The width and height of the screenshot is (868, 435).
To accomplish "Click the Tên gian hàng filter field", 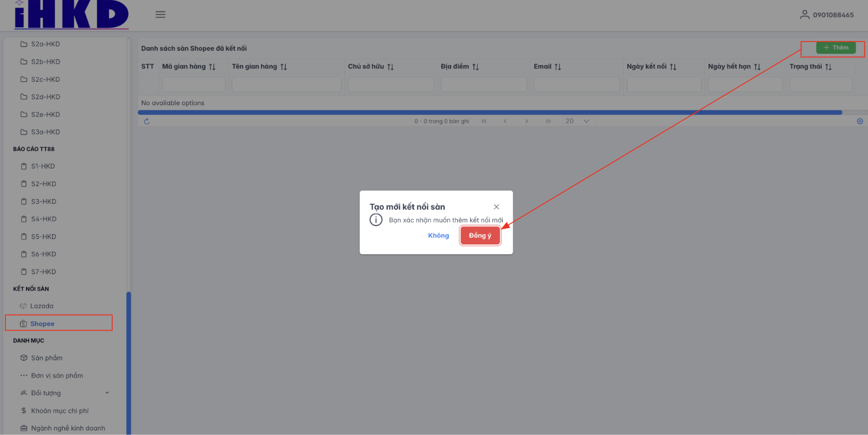I will pos(286,85).
